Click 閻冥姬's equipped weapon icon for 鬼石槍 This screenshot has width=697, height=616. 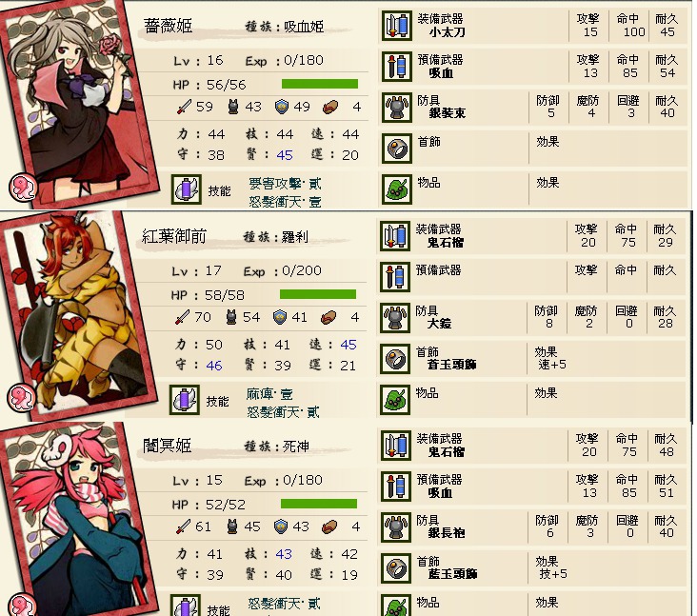395,446
